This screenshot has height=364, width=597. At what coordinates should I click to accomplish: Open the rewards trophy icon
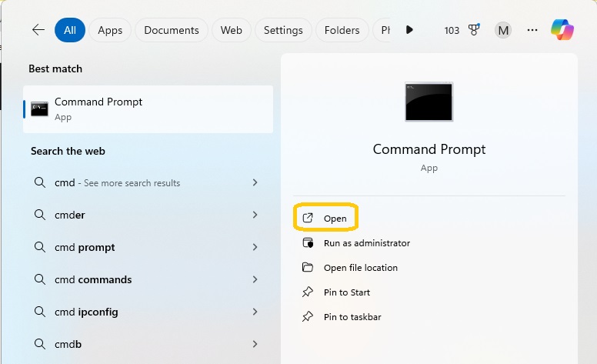coord(474,30)
